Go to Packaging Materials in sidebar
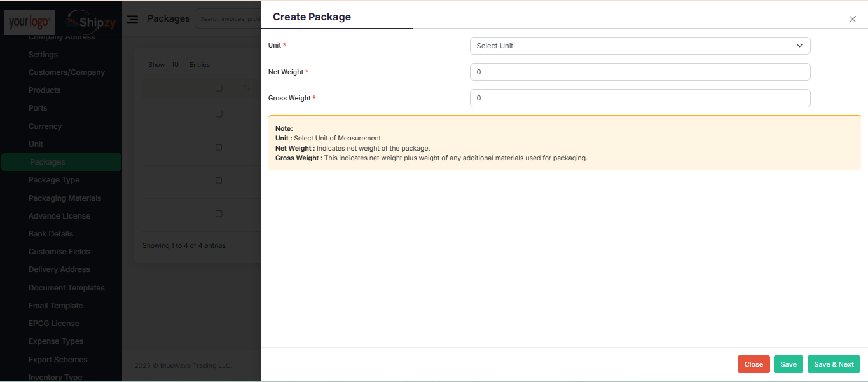868x382 pixels. [x=65, y=198]
